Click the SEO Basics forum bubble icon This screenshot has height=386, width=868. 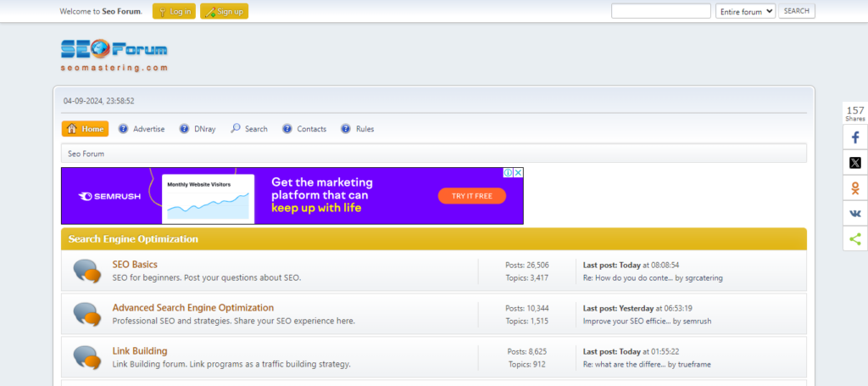(x=86, y=271)
